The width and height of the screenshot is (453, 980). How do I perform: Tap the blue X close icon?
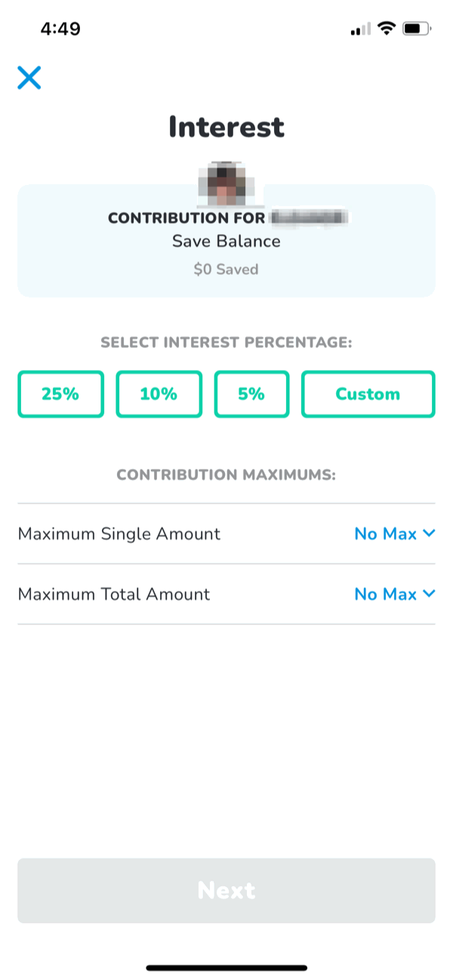pyautogui.click(x=29, y=78)
